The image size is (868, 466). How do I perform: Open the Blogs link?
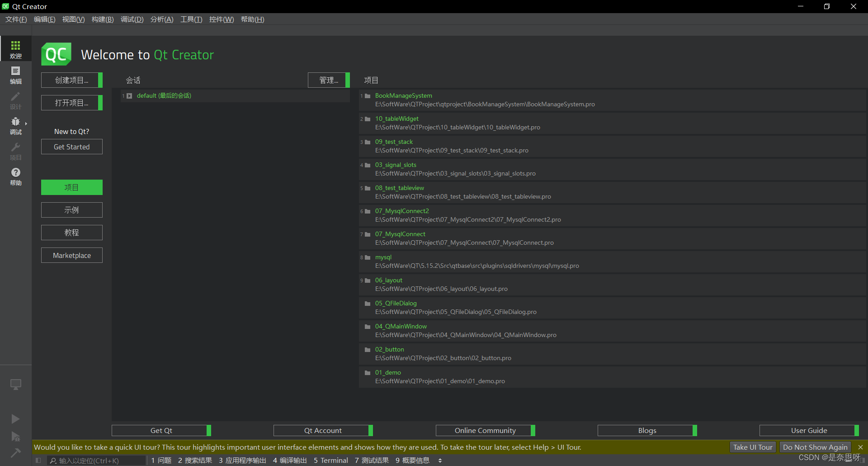click(x=647, y=430)
